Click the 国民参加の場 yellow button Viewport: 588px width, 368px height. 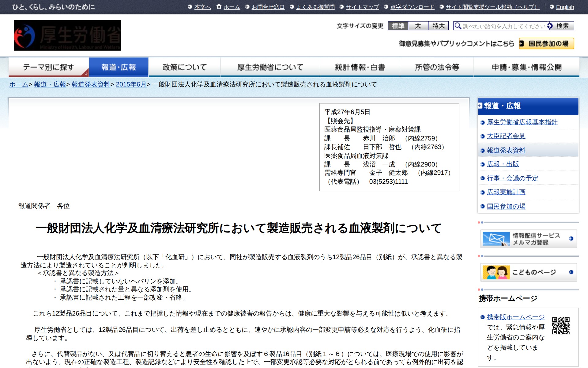coord(546,44)
